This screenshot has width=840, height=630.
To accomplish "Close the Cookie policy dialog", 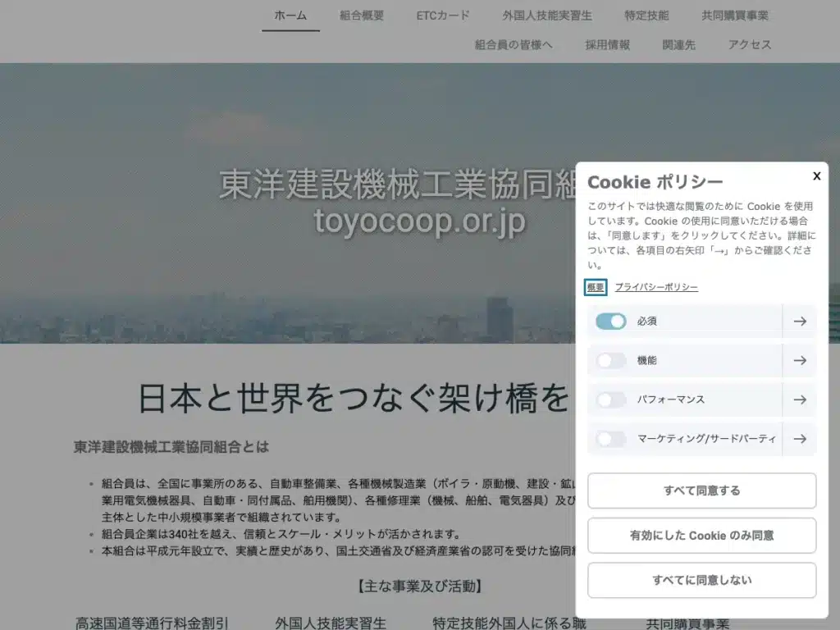I will (816, 176).
